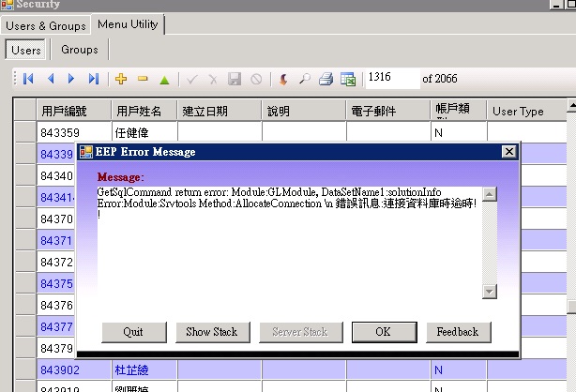Viewport: 576px width, 392px height.
Task: Open the Groups sub-tab
Action: pos(80,50)
